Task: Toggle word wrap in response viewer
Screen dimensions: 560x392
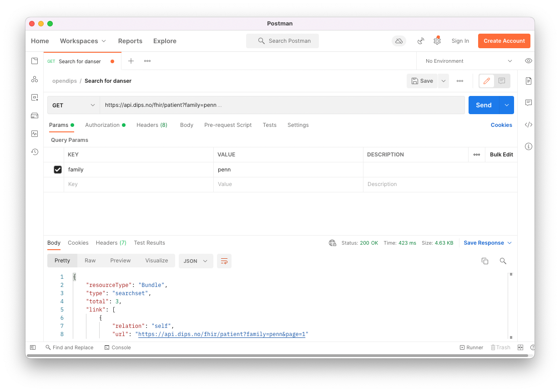Action: coord(224,261)
